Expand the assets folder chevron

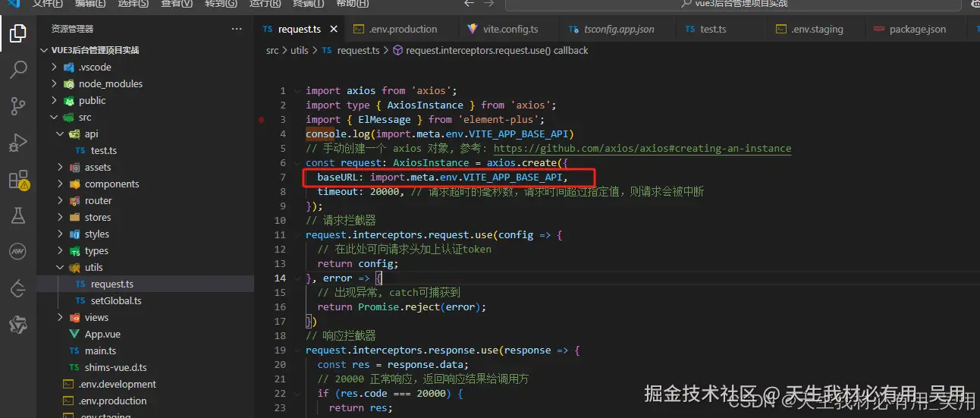pos(60,167)
